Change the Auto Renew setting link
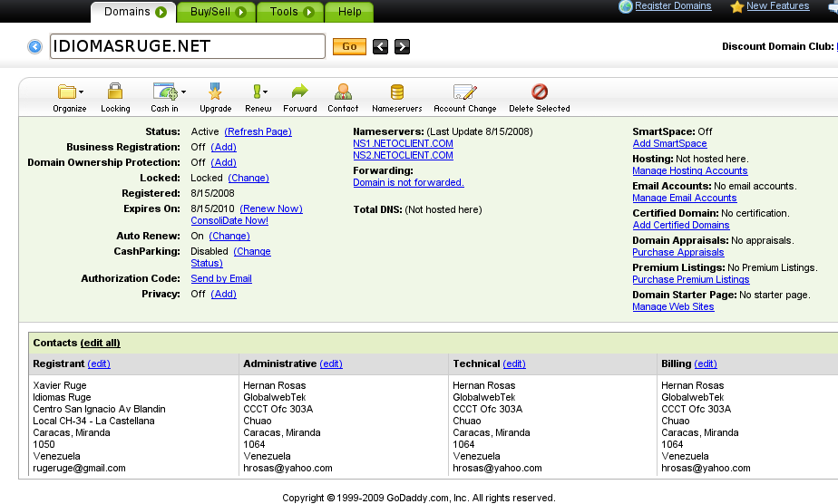The height and width of the screenshot is (504, 838). click(229, 236)
